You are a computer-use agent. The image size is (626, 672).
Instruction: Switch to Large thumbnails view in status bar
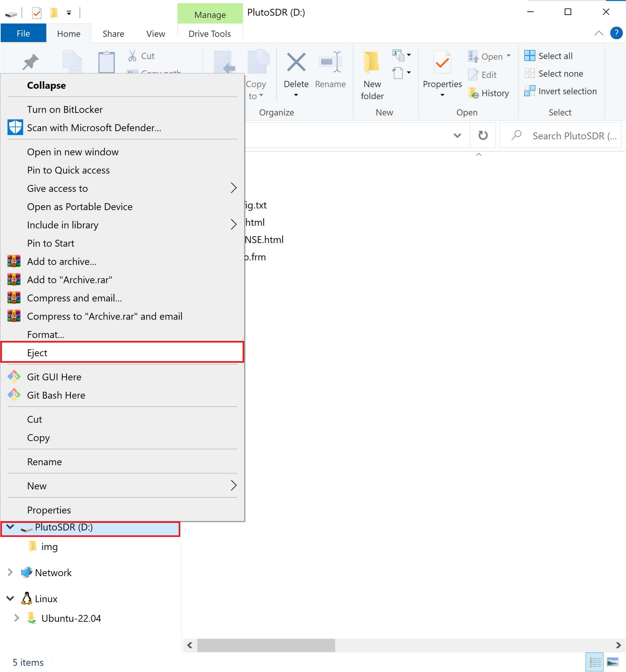(612, 662)
